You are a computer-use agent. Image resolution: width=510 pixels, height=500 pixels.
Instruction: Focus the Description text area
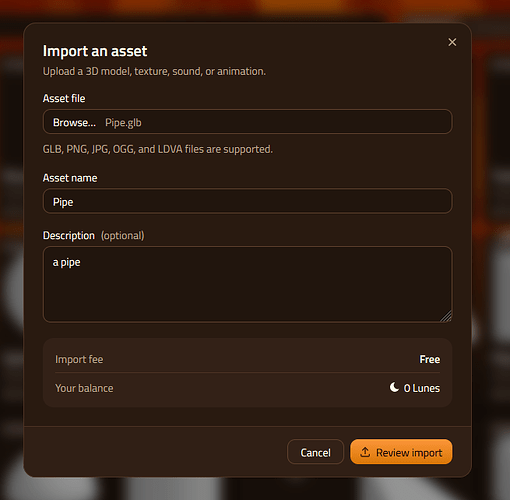pyautogui.click(x=247, y=284)
